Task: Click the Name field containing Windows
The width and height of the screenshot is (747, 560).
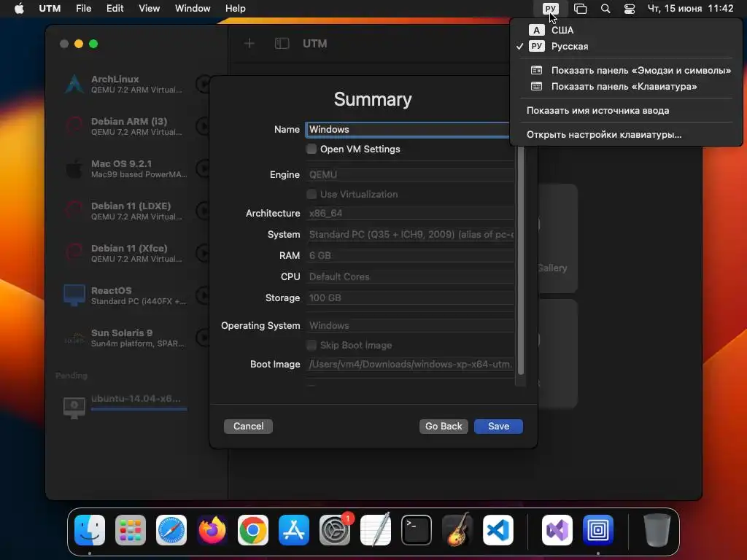Action: click(409, 130)
